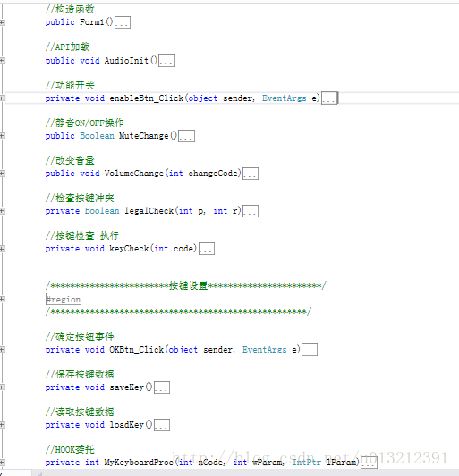Open collapsed ellipsis box after saveKey()
The width and height of the screenshot is (459, 476).
coord(162,387)
